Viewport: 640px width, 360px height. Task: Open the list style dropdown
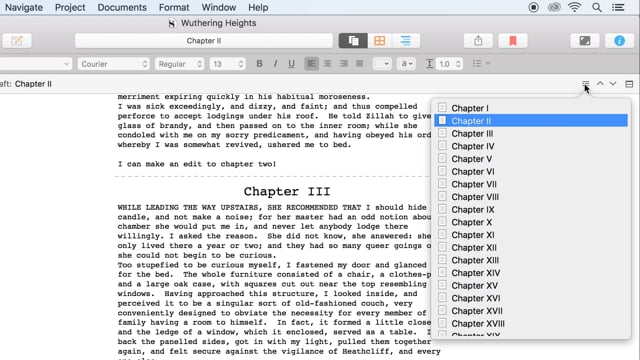481,64
